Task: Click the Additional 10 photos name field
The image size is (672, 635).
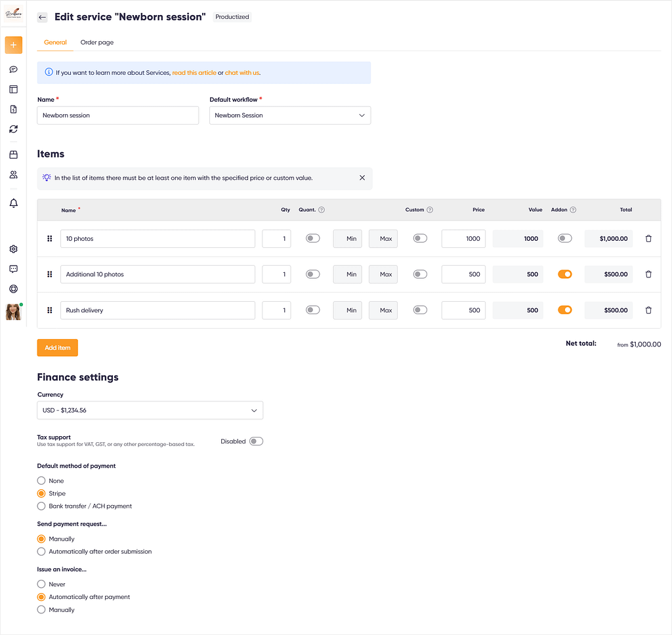Action: point(157,274)
